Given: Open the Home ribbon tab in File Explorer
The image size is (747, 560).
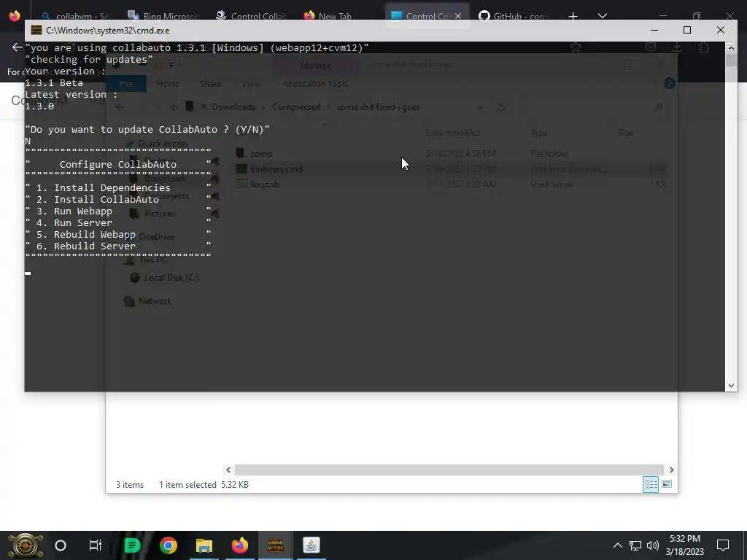Looking at the screenshot, I should click(168, 84).
